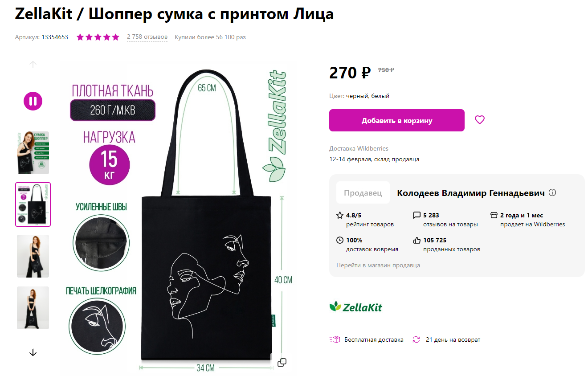This screenshot has height=376, width=588.
Task: Open the ZellaKit brand logo link
Action: pos(355,307)
